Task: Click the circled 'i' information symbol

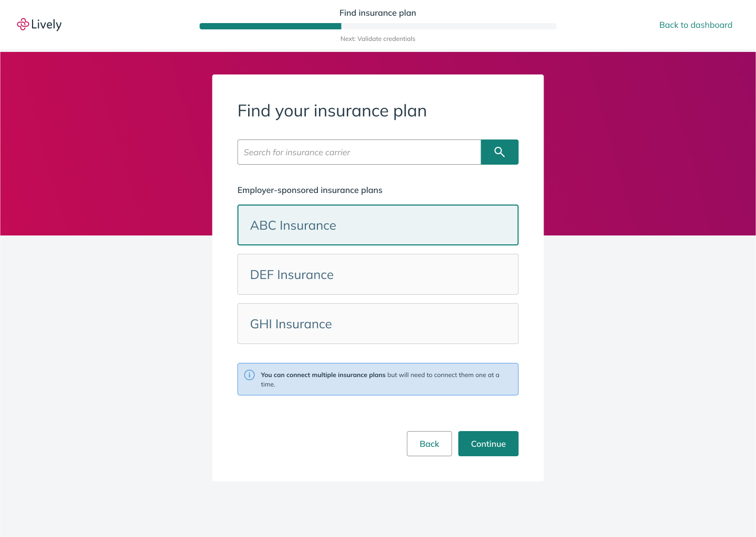Action: (249, 375)
